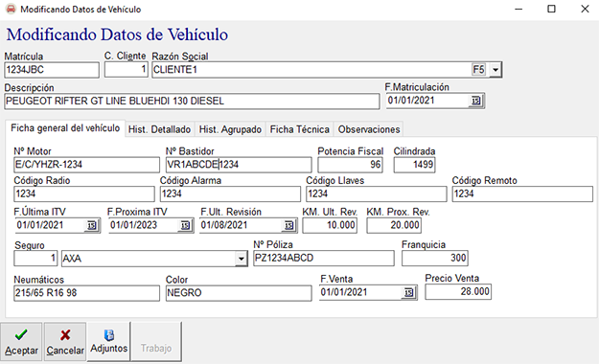
Task: Click the Nº Póliza field
Action: click(x=324, y=259)
